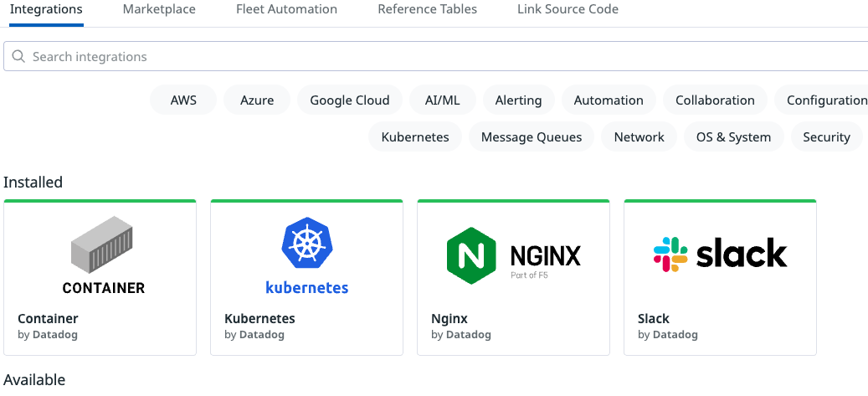The width and height of the screenshot is (868, 396).
Task: Filter integrations by Security
Action: point(826,136)
